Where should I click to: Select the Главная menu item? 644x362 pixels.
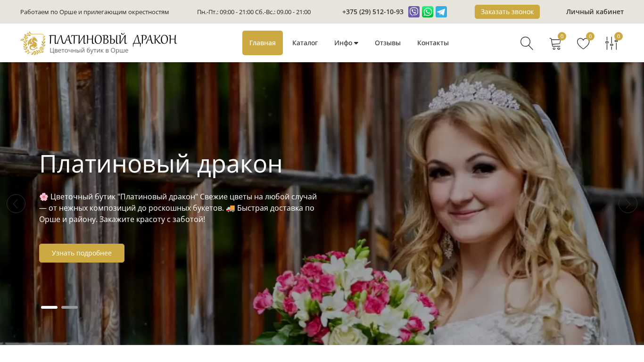[x=263, y=43]
